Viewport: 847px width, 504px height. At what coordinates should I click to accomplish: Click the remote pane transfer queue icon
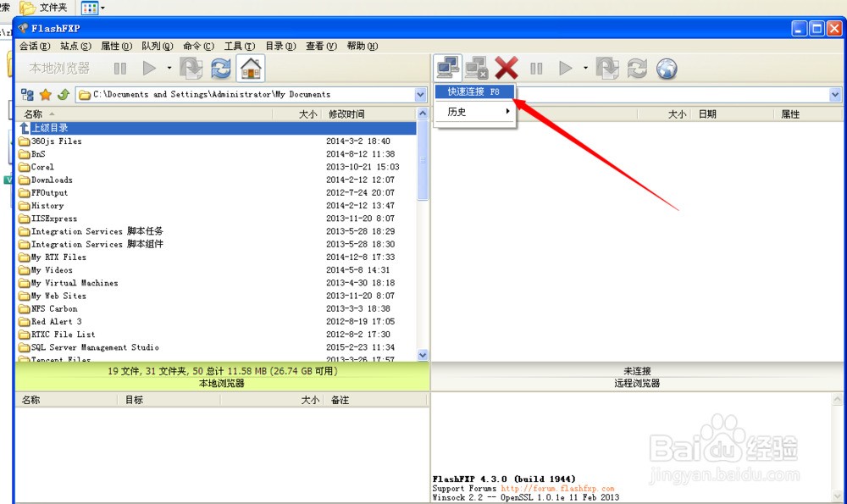(x=607, y=69)
